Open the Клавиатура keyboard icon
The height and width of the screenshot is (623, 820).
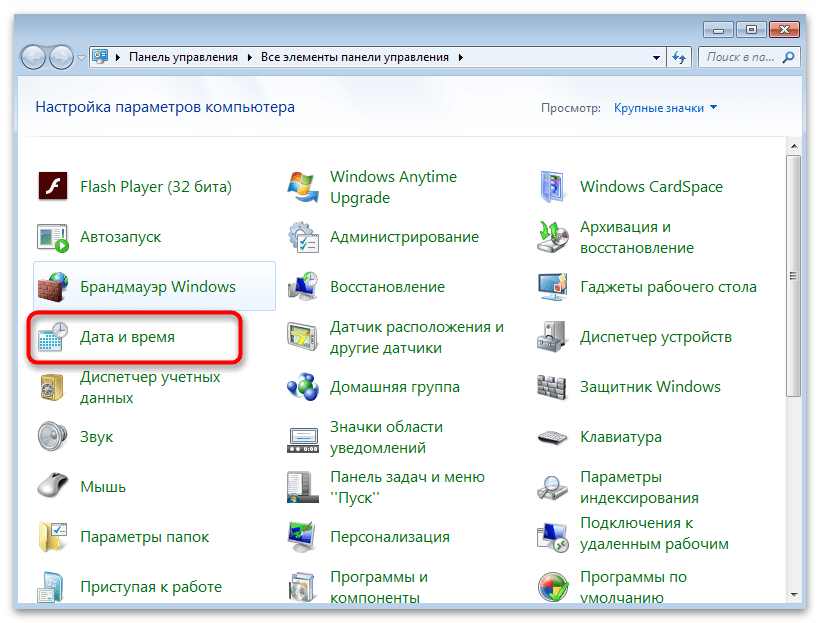point(552,437)
